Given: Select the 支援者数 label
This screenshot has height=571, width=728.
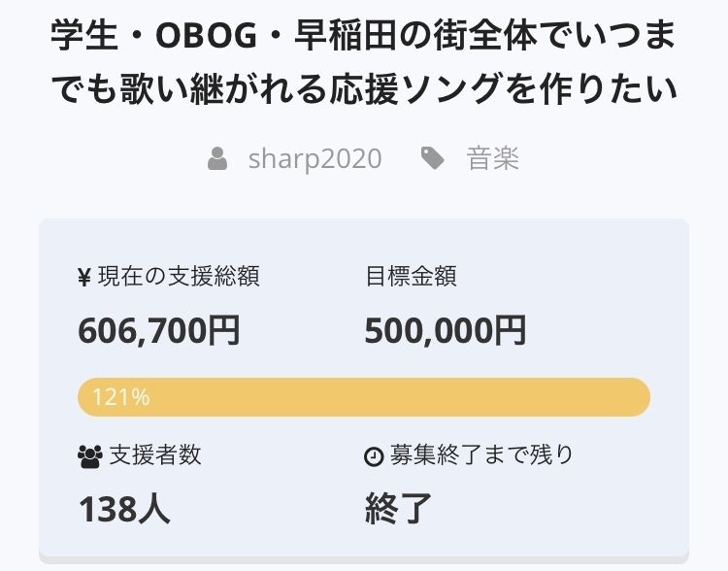Looking at the screenshot, I should 155,454.
